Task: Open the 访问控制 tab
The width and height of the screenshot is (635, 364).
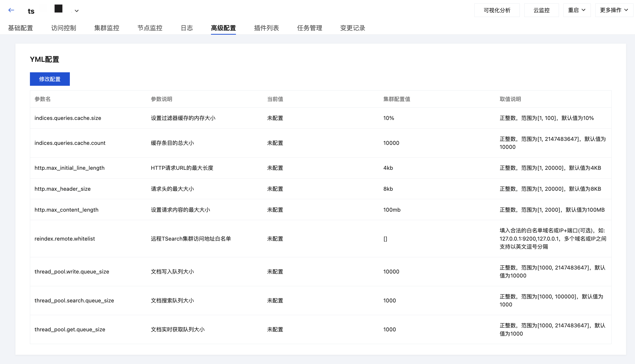Action: pos(64,28)
